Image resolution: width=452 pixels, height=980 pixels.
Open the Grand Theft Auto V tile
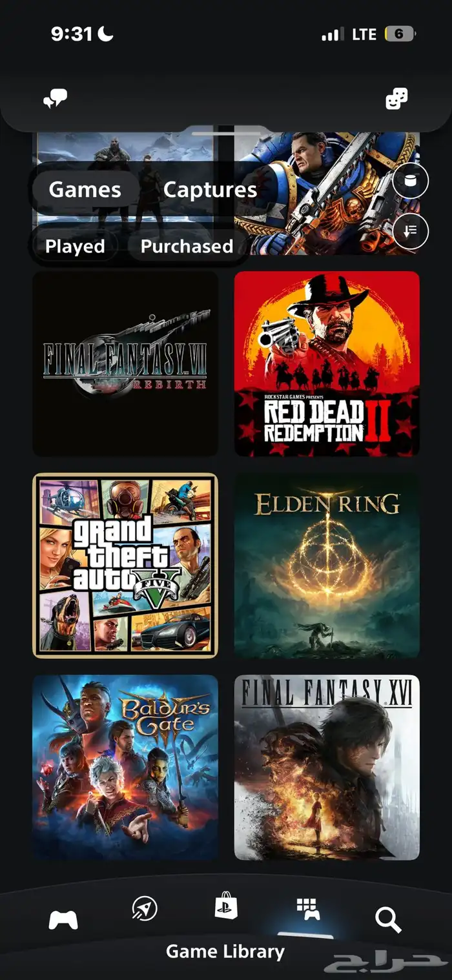125,566
